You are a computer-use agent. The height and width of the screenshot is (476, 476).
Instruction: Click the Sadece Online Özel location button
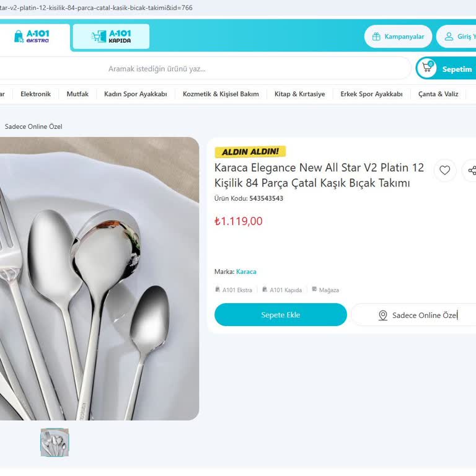click(x=416, y=315)
